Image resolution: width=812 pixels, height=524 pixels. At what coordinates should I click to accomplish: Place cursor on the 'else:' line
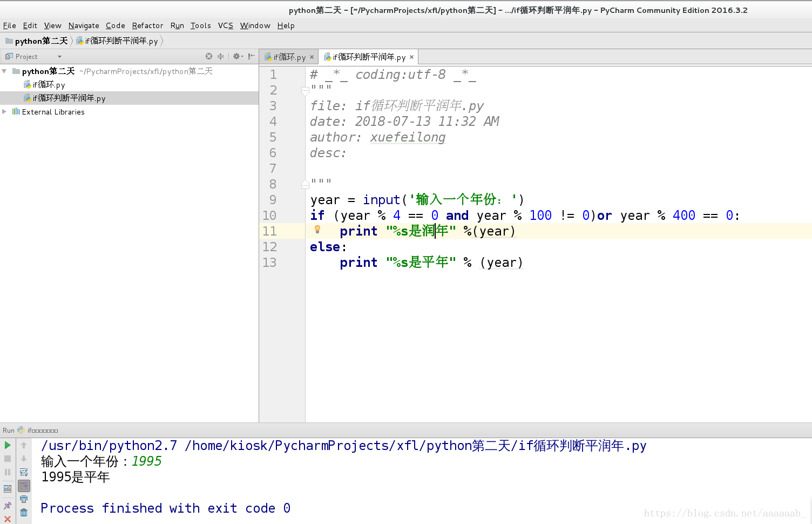coord(328,247)
